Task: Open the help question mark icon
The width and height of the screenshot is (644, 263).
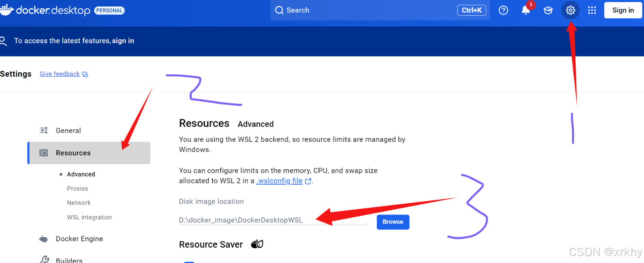Action: point(503,11)
